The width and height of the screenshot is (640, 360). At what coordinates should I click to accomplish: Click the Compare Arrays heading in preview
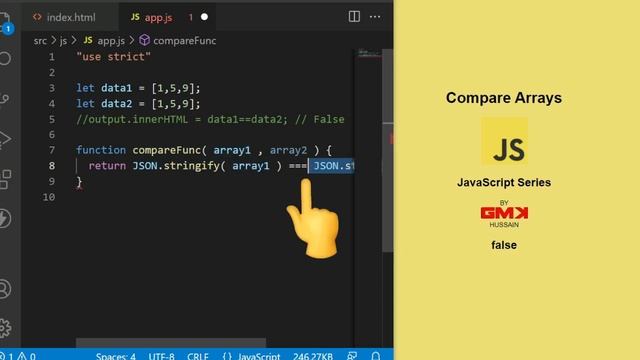pyautogui.click(x=504, y=98)
